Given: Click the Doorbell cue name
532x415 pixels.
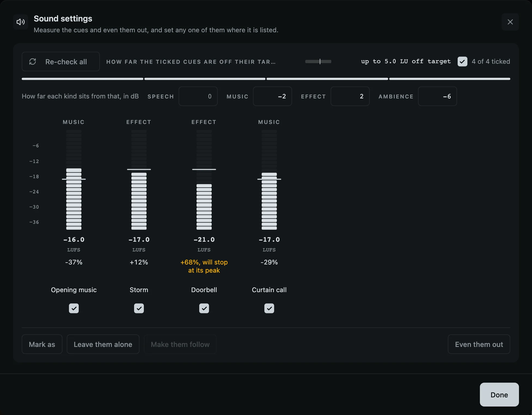Looking at the screenshot, I should 204,290.
